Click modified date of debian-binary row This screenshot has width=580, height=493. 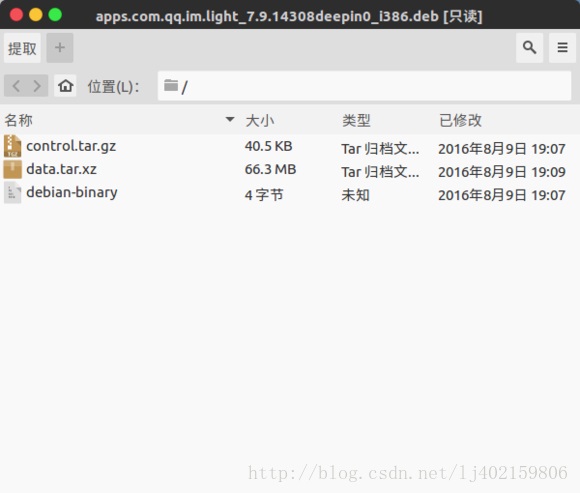click(x=502, y=195)
